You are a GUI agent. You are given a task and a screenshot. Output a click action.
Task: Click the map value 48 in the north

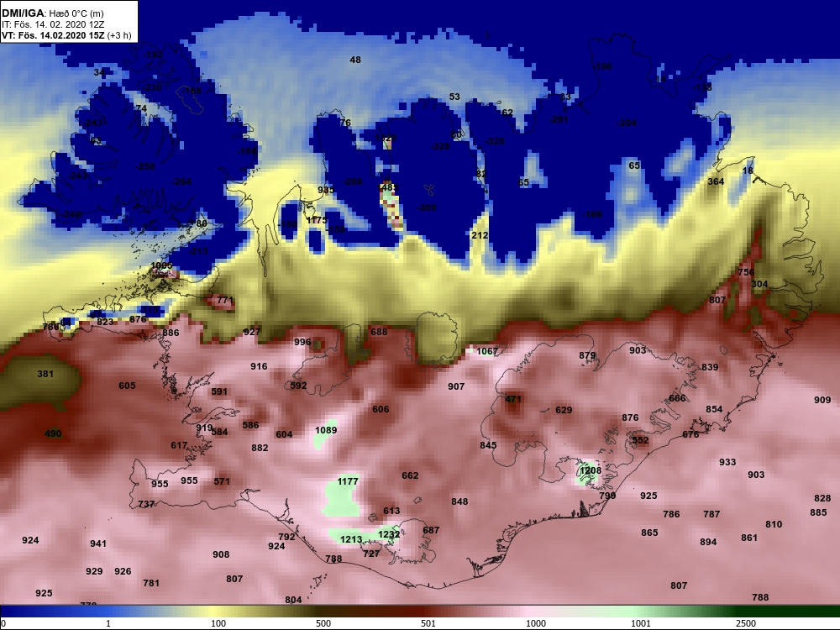355,60
